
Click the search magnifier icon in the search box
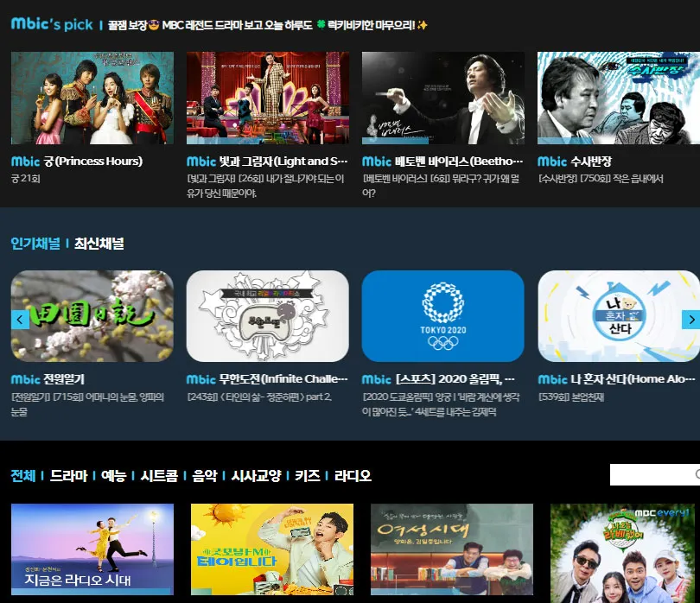point(697,473)
